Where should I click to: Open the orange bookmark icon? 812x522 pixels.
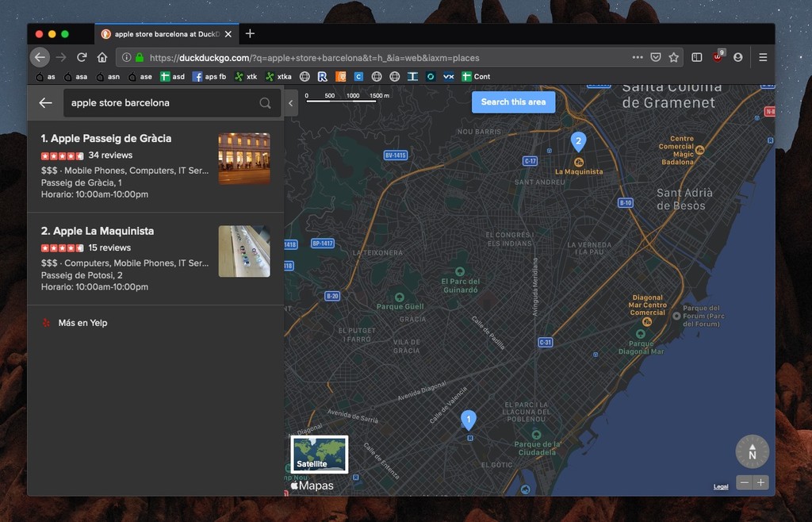point(340,77)
